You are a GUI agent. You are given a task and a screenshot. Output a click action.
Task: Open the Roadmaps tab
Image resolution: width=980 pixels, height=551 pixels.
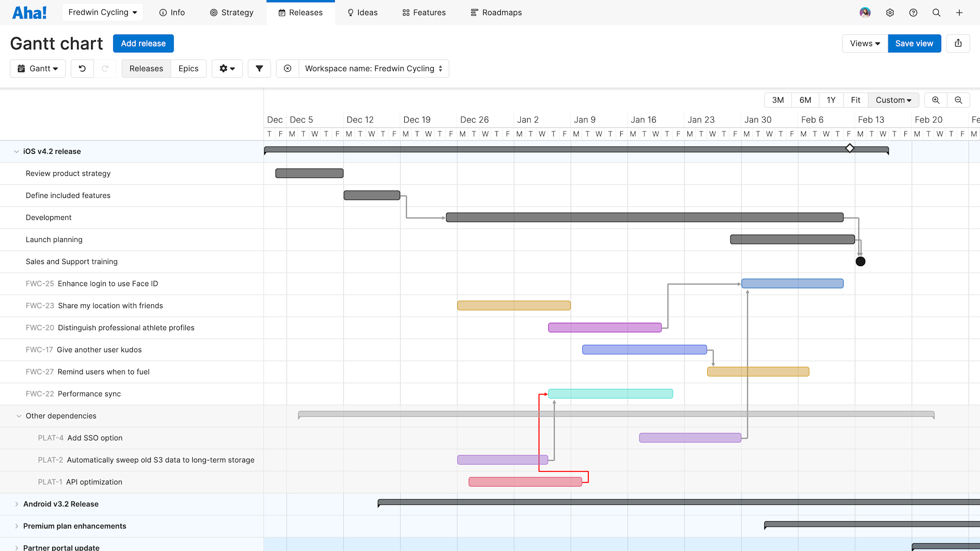(496, 12)
